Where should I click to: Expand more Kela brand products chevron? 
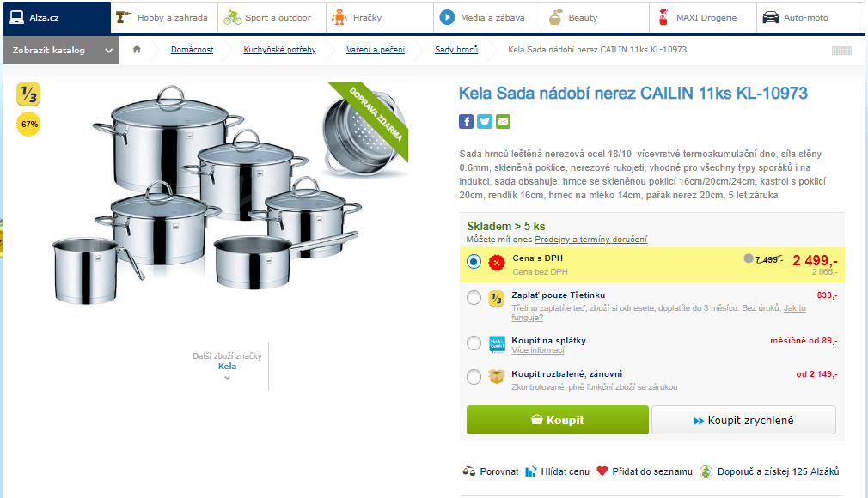(x=227, y=378)
